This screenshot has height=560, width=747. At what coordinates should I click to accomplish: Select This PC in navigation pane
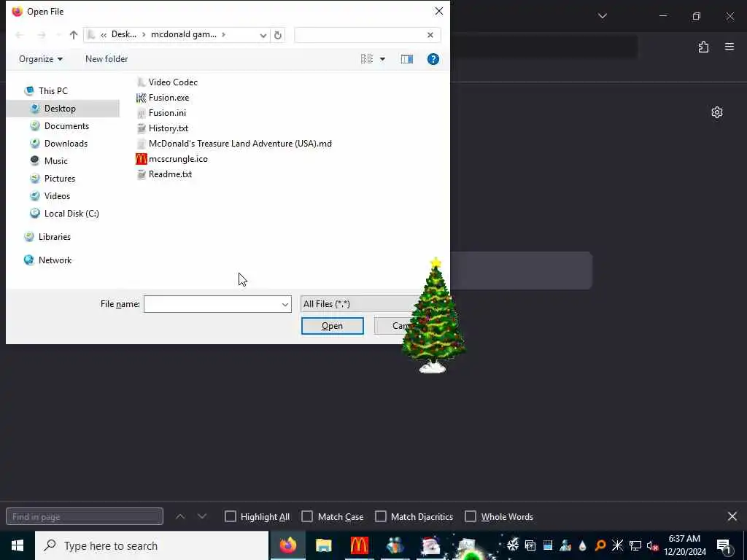point(53,91)
